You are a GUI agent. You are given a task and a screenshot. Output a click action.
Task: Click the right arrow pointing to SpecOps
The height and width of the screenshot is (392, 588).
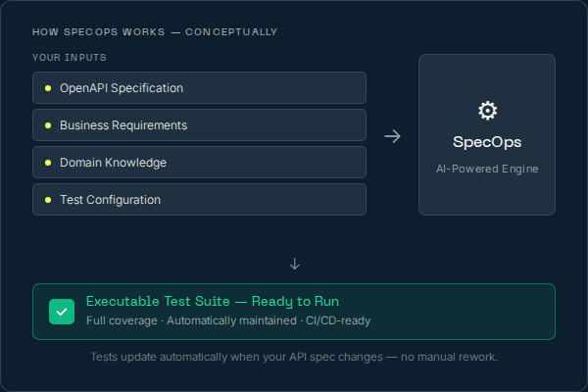[392, 136]
